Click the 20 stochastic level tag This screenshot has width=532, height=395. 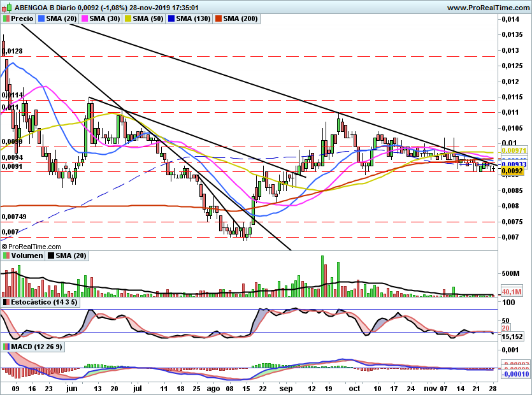pyautogui.click(x=505, y=328)
